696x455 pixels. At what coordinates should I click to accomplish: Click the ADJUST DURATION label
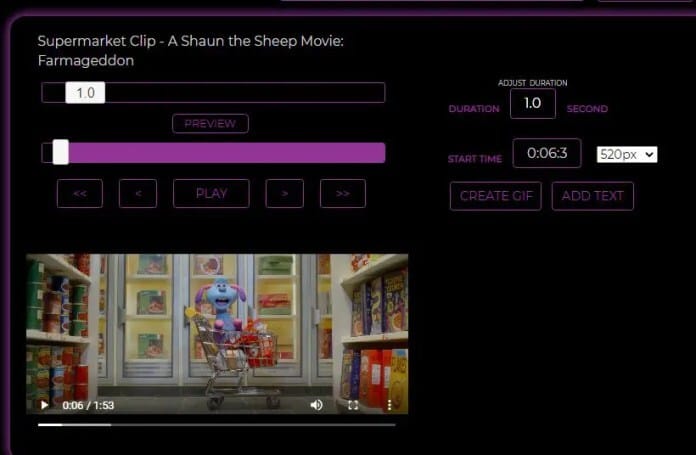click(x=533, y=83)
